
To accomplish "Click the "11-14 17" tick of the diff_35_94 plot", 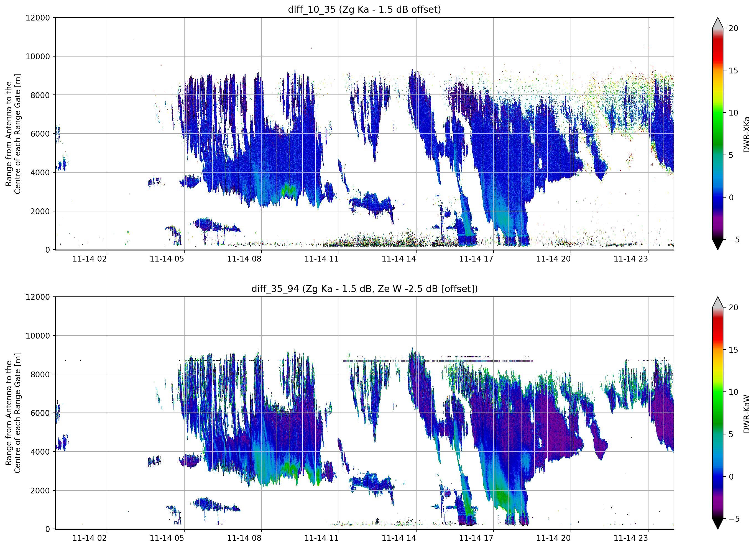I will pos(476,538).
